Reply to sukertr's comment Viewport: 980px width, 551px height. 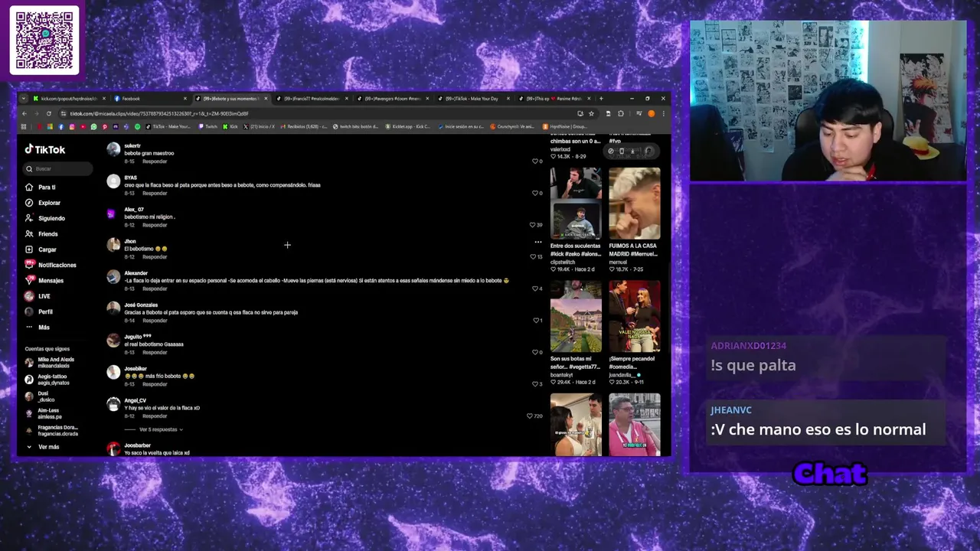(155, 161)
